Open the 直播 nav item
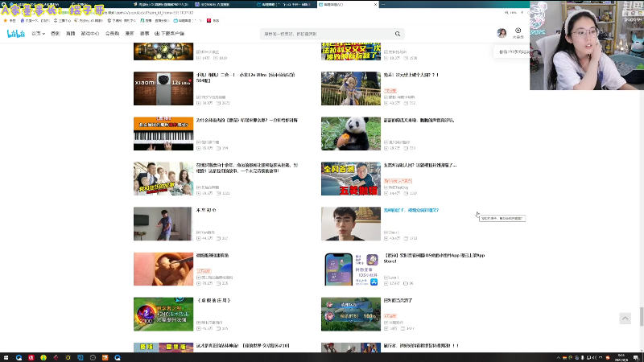The width and height of the screenshot is (644, 362). [x=71, y=34]
